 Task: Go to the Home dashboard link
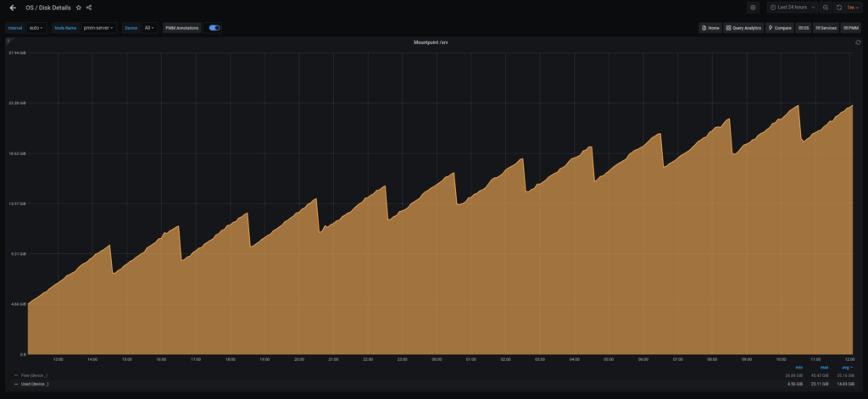(x=710, y=28)
